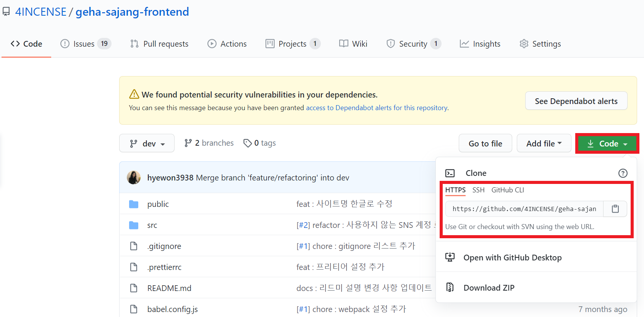Viewport: 644px width, 317px height.
Task: Open repository Settings tab
Action: point(540,44)
